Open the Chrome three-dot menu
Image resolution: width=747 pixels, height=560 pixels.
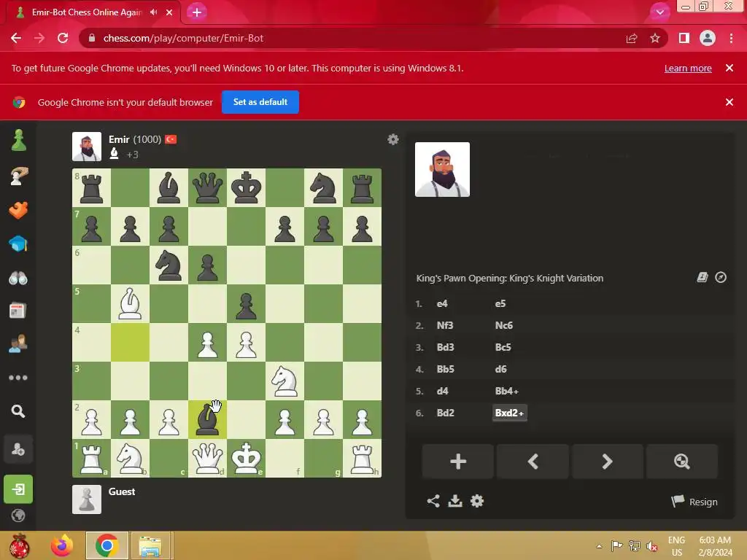[x=731, y=38]
